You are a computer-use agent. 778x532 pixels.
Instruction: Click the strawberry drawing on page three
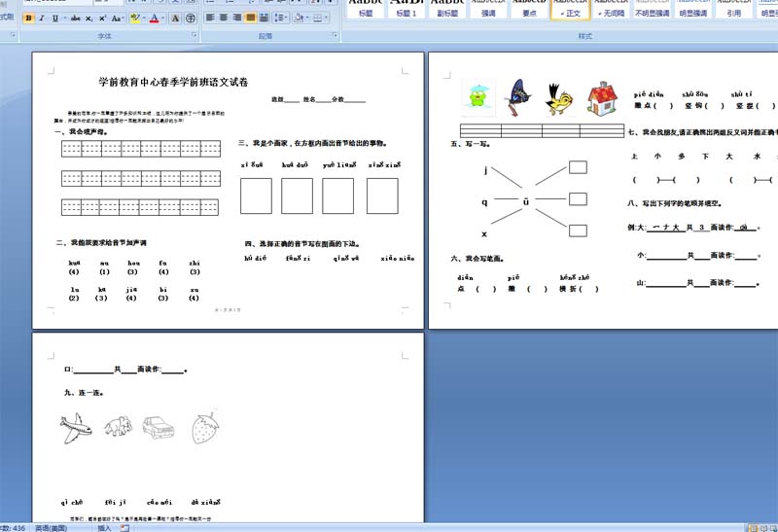205,426
